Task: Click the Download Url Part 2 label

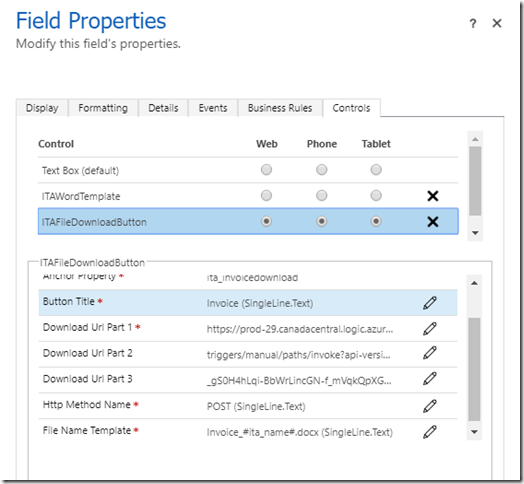Action: tap(88, 353)
